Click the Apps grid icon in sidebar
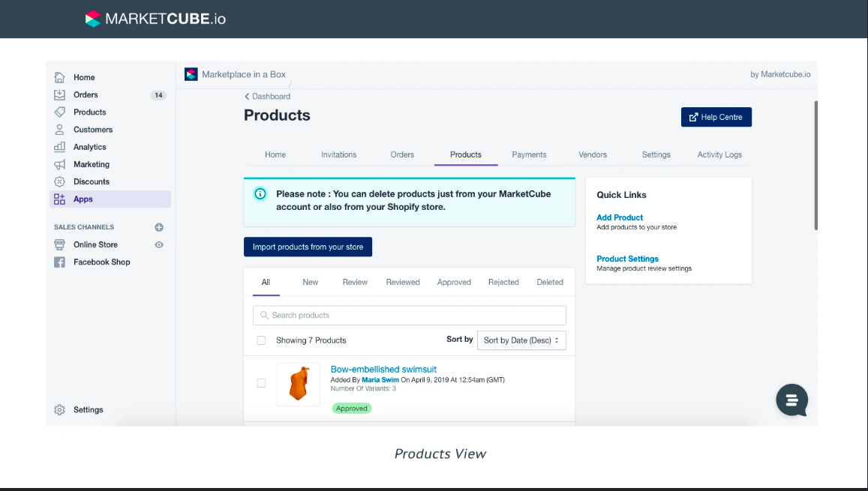Viewport: 868px width, 491px height. (59, 199)
